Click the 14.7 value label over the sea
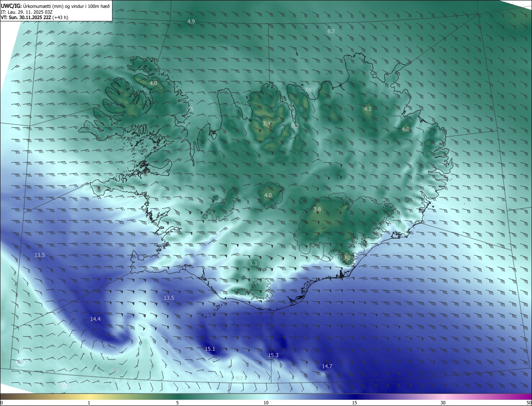 pos(327,366)
